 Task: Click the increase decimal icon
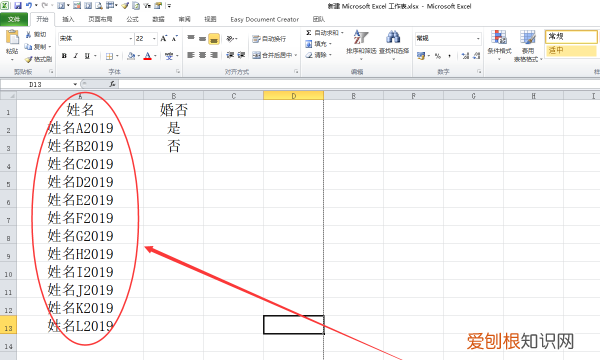tap(465, 56)
